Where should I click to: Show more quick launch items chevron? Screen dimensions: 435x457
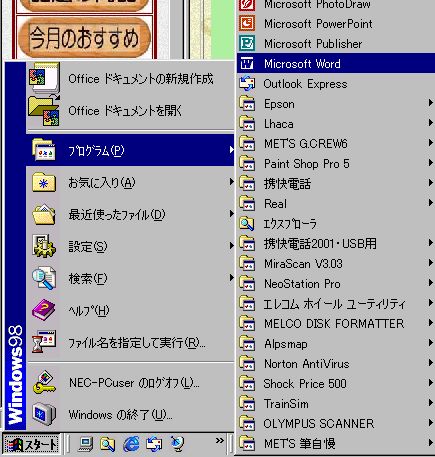(219, 441)
